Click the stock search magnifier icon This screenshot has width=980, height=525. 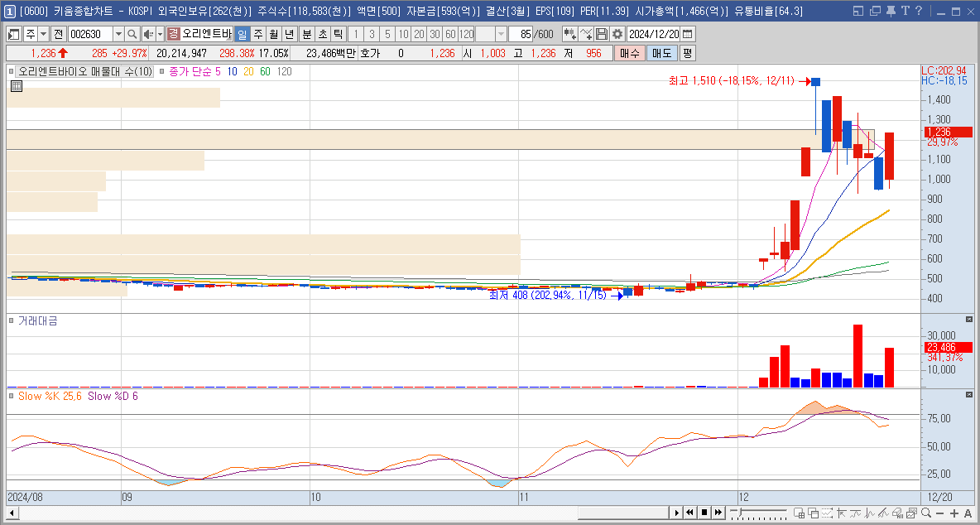[x=132, y=35]
